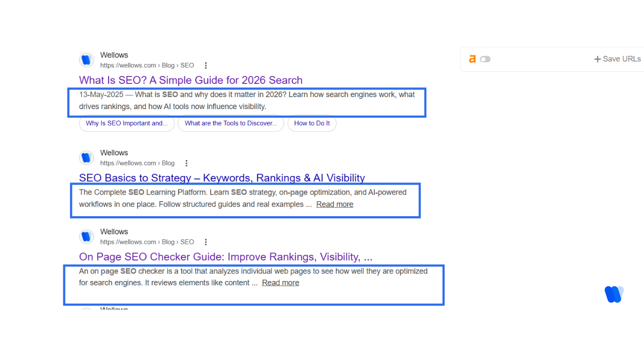
Task: Click the Wellows favicon beside the first result
Action: click(86, 59)
